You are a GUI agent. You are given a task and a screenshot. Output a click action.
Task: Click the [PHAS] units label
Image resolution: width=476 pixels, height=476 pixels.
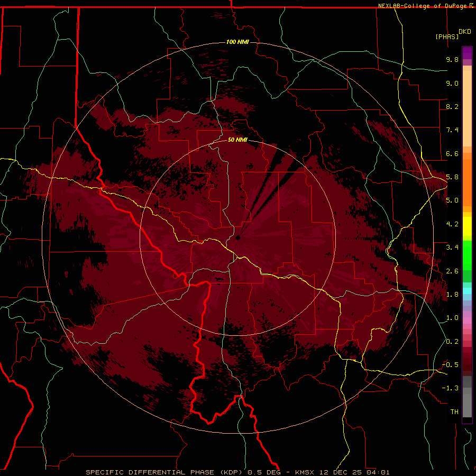(447, 36)
